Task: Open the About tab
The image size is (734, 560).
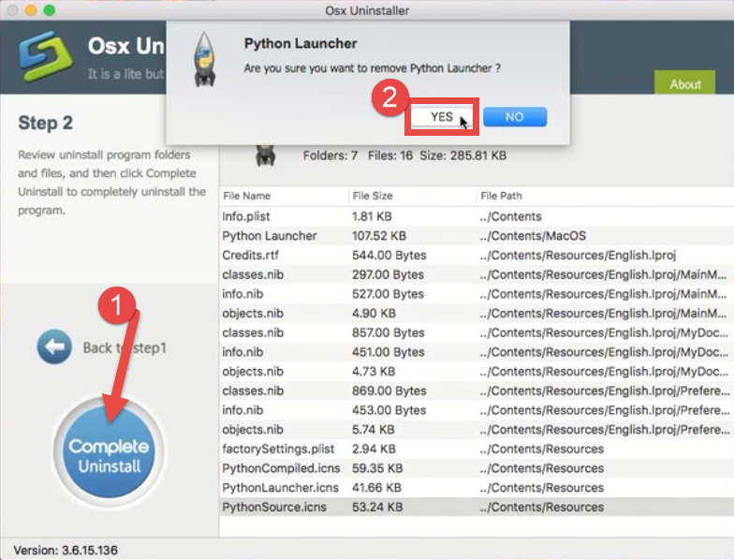Action: [684, 84]
